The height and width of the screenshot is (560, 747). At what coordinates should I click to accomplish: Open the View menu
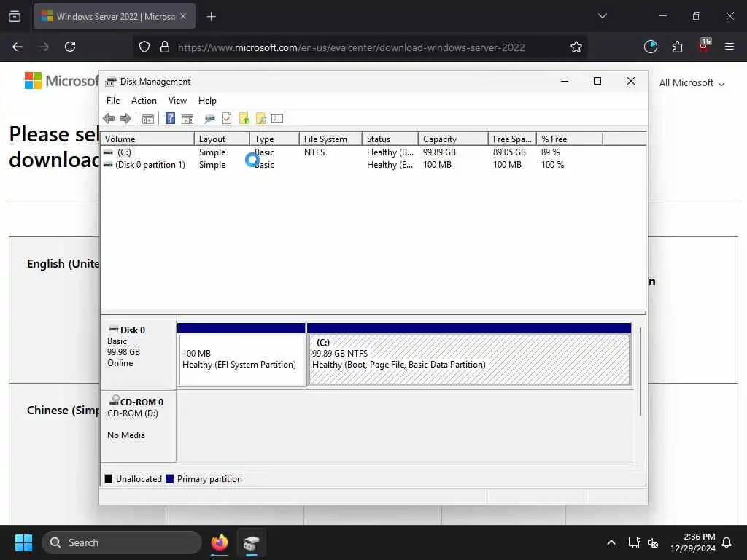(x=177, y=101)
